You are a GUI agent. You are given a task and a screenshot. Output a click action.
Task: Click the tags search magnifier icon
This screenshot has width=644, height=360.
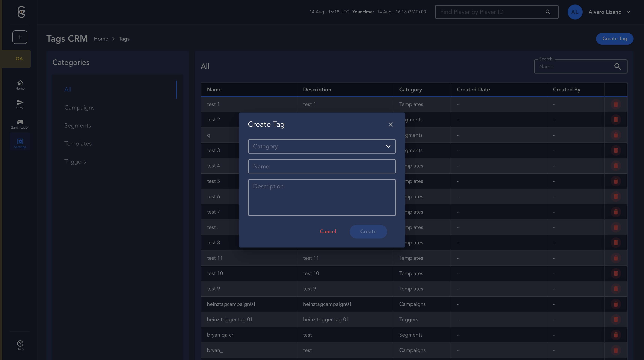[x=617, y=66]
